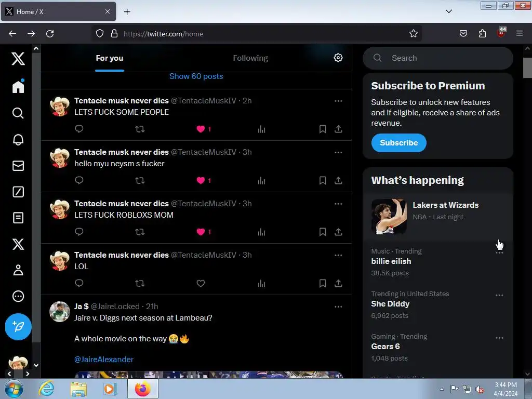Focus the X Search input field
532x399 pixels.
(437, 58)
